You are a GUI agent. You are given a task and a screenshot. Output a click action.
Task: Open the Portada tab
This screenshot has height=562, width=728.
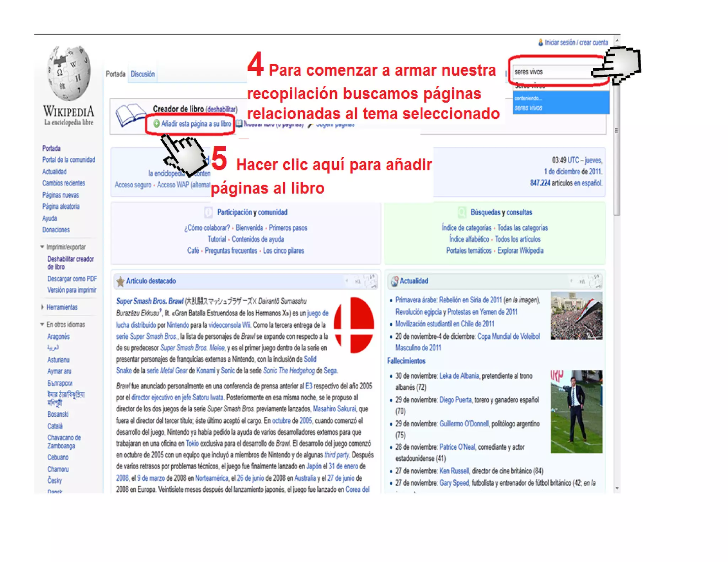pyautogui.click(x=116, y=74)
